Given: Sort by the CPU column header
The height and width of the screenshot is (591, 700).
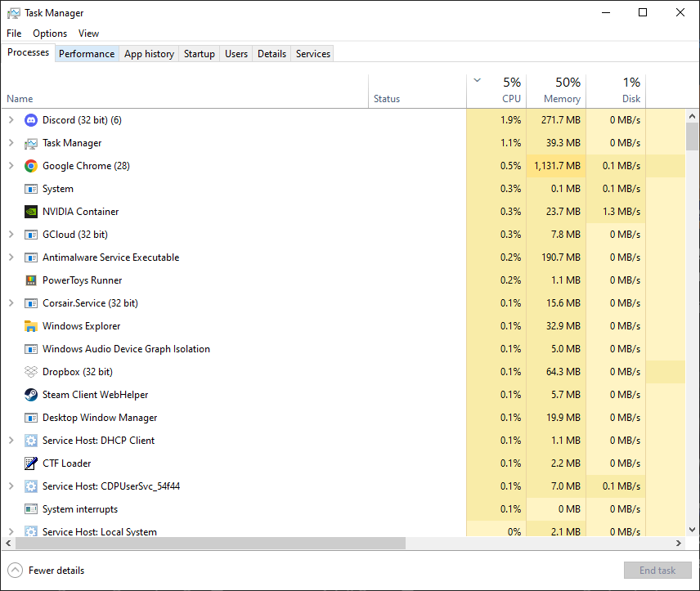Looking at the screenshot, I should coord(496,92).
